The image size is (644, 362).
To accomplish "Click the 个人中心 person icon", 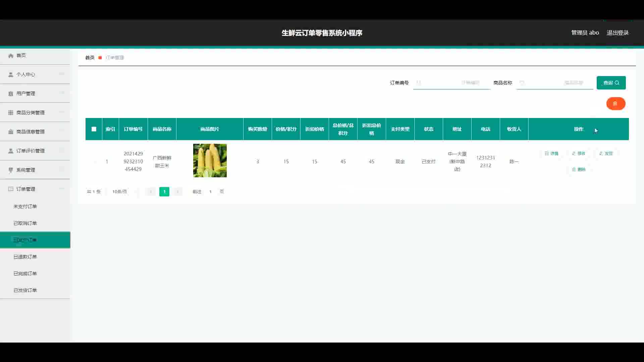I will pos(11,74).
